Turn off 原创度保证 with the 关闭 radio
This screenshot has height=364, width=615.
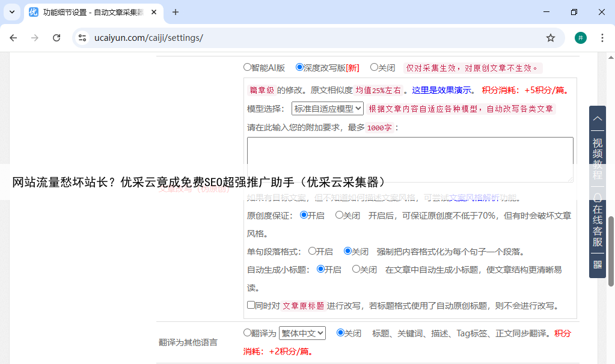(x=340, y=215)
